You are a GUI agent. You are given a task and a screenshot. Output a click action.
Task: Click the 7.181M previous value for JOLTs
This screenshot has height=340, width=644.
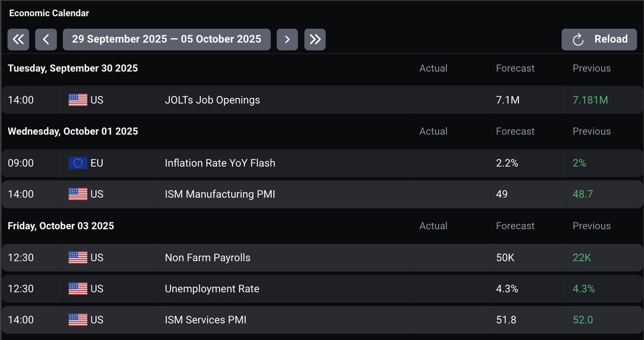(x=590, y=100)
